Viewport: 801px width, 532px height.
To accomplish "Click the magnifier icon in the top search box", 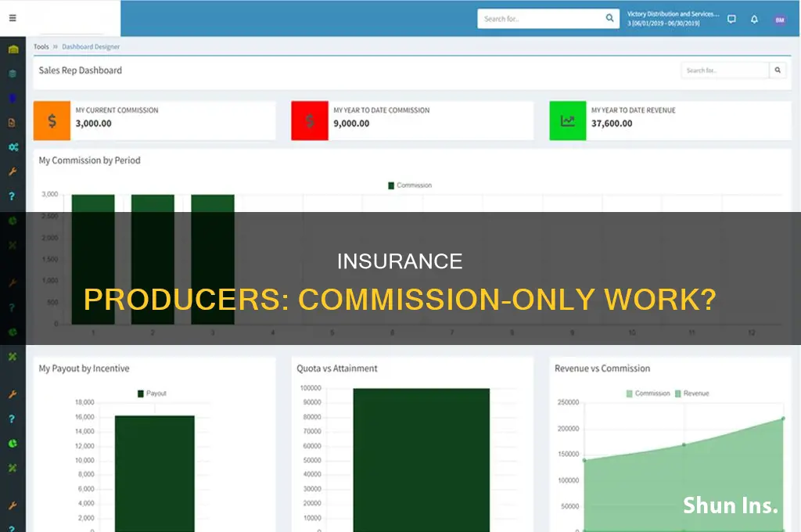I will [x=609, y=18].
